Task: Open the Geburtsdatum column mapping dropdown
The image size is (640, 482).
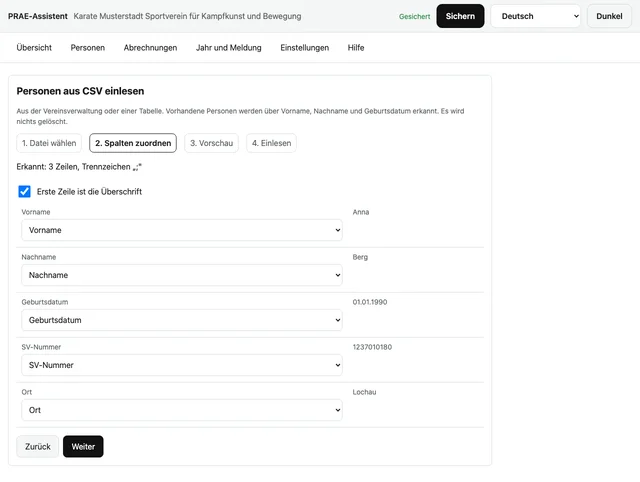Action: point(182,320)
